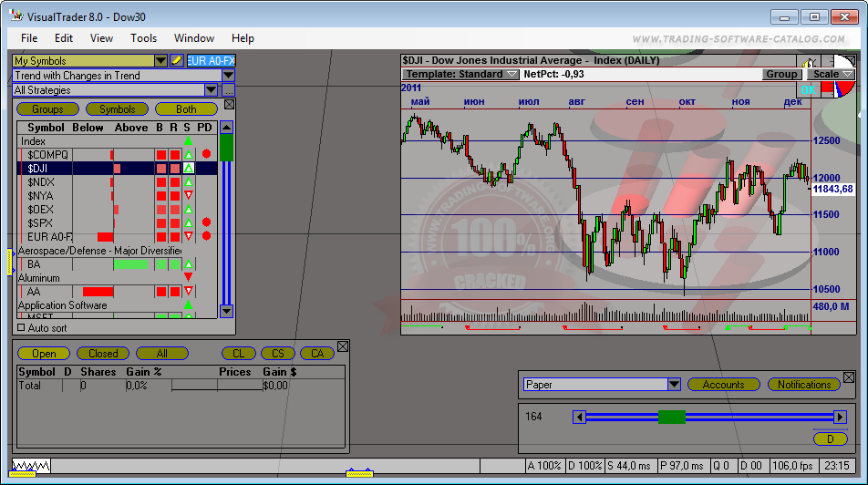Expand the Trend with Changes in Trend dropdown
The height and width of the screenshot is (485, 868).
click(228, 76)
